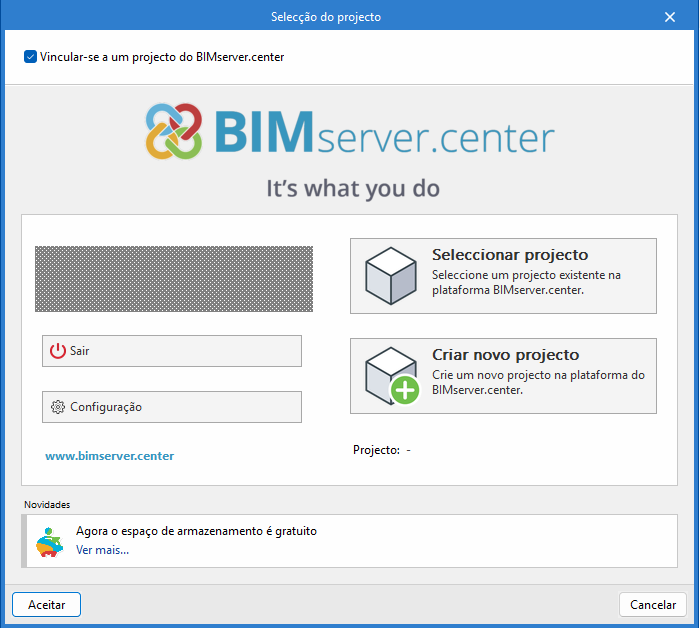Click the BIMserver.center wordmark text
Image resolution: width=700 pixels, height=628 pixels.
coord(384,132)
